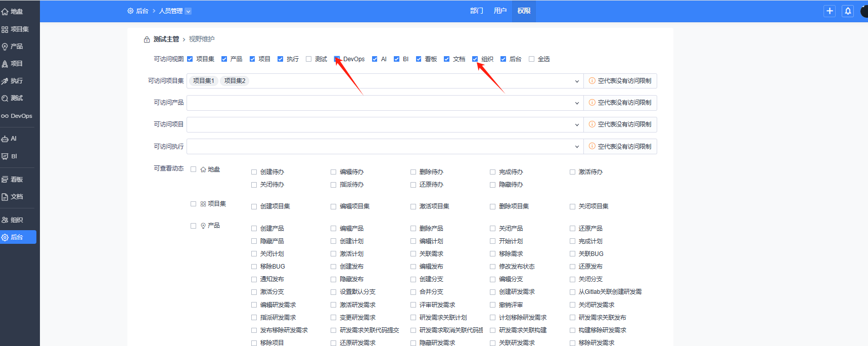Click the 后台 breadcrumb in header
The image size is (868, 346).
pyautogui.click(x=142, y=11)
